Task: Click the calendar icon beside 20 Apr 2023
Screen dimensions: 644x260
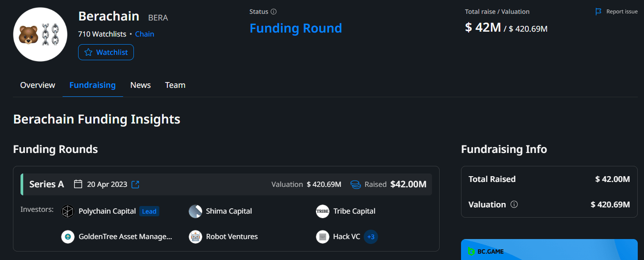Action: pyautogui.click(x=79, y=184)
